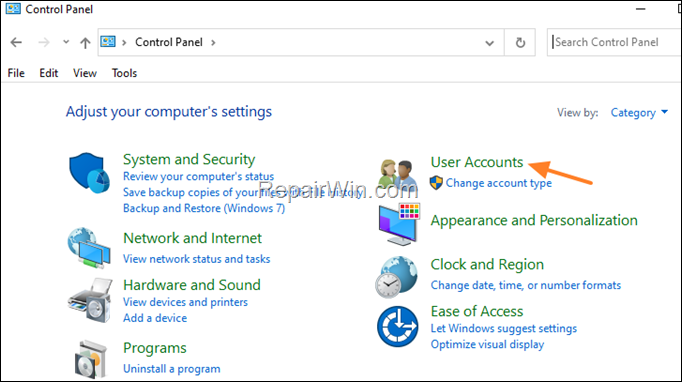682x382 pixels.
Task: Minimize the Control Panel window
Action: 640,9
